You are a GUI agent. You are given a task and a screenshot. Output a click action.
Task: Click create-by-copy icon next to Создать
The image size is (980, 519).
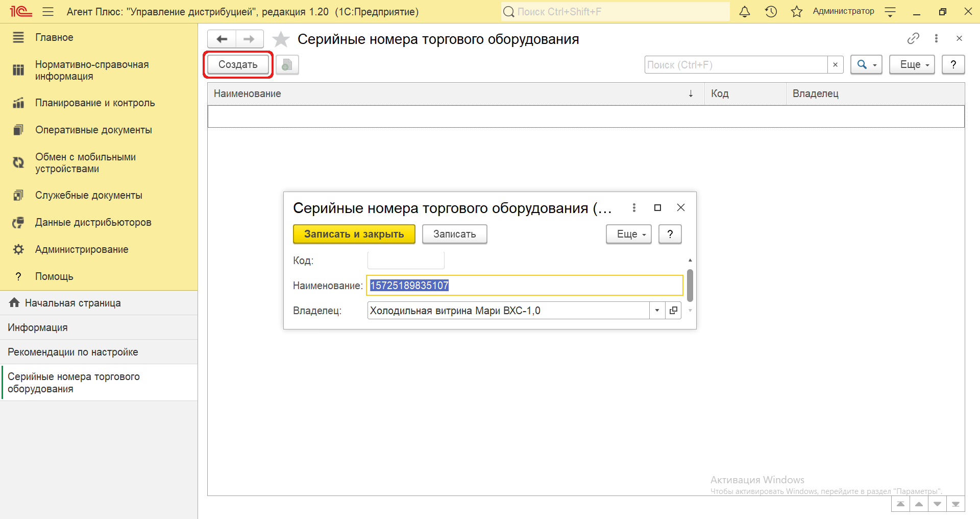[287, 65]
